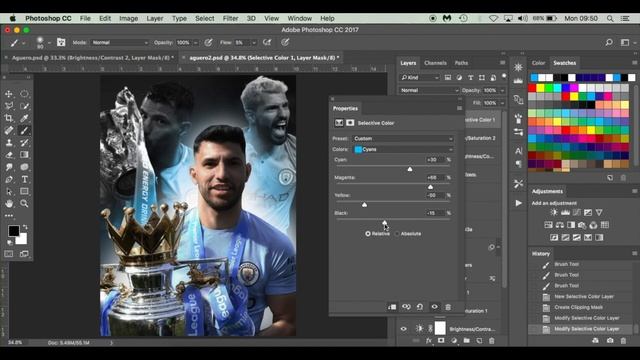Switch to the Paths tab
Screen dimensions: 640x360
point(461,63)
